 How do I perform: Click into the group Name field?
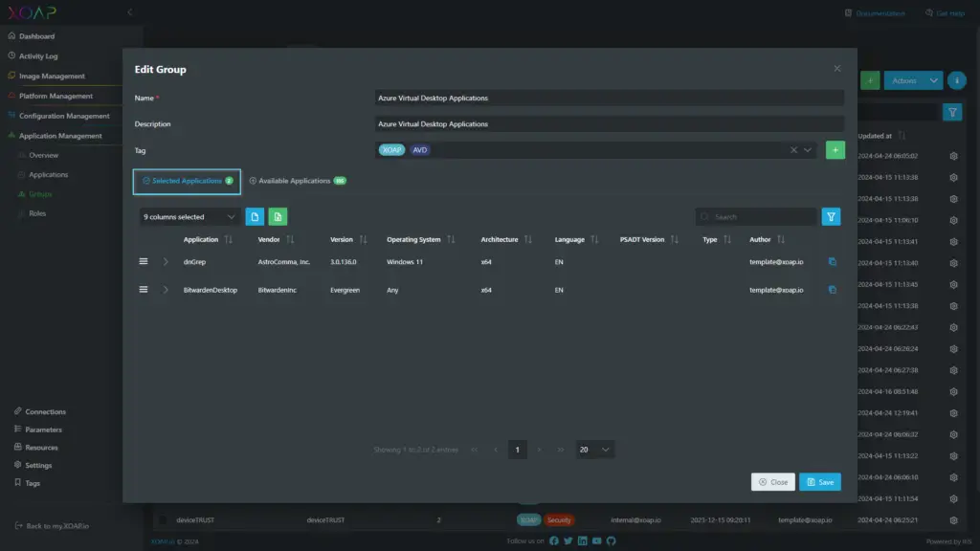tap(610, 99)
